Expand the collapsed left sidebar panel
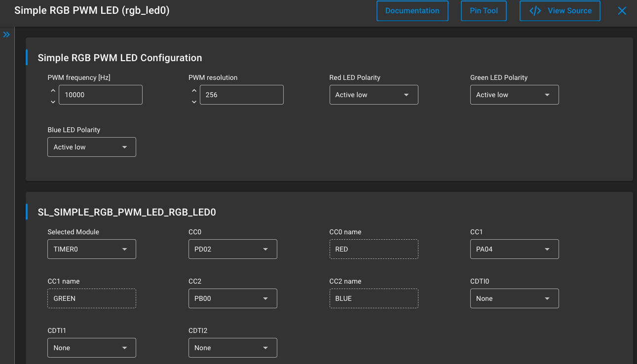This screenshot has width=637, height=364. (x=6, y=35)
